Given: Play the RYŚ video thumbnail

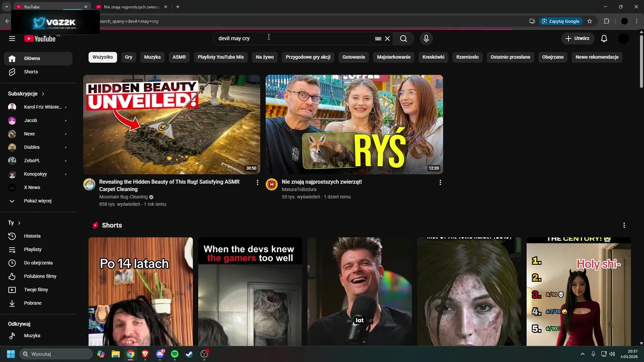Looking at the screenshot, I should [354, 124].
